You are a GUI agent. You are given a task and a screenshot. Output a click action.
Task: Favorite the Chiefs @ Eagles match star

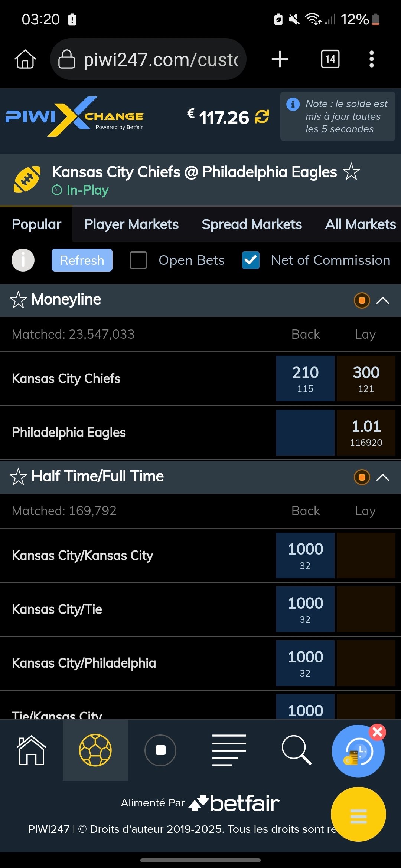click(351, 172)
